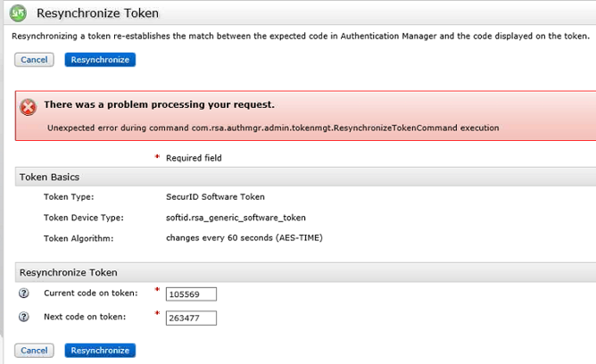
Task: Open help icon for Current code on token
Action: (x=23, y=294)
